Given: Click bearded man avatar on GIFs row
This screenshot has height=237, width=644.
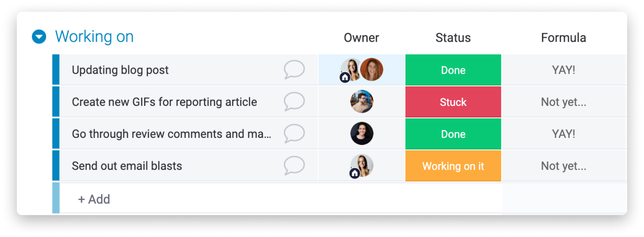Looking at the screenshot, I should [x=362, y=101].
